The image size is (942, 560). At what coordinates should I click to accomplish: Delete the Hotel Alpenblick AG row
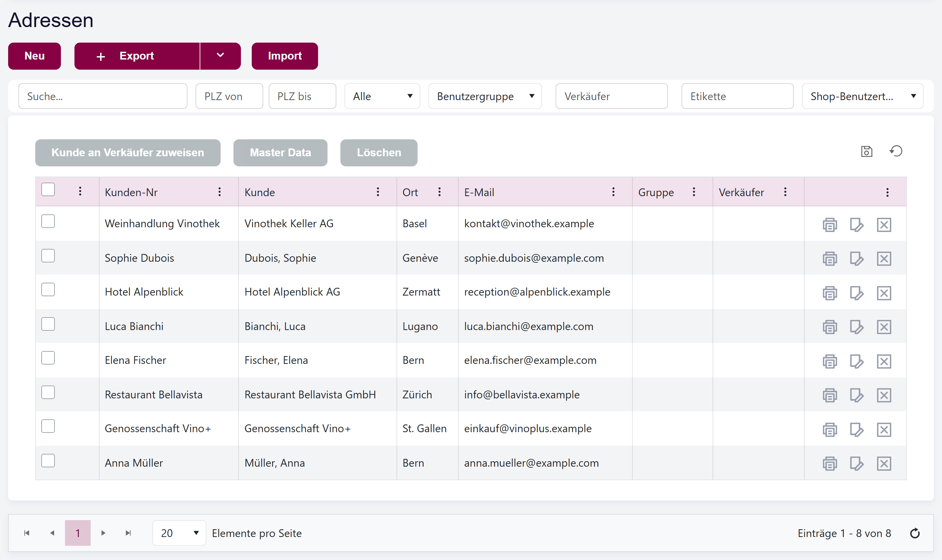(x=884, y=293)
